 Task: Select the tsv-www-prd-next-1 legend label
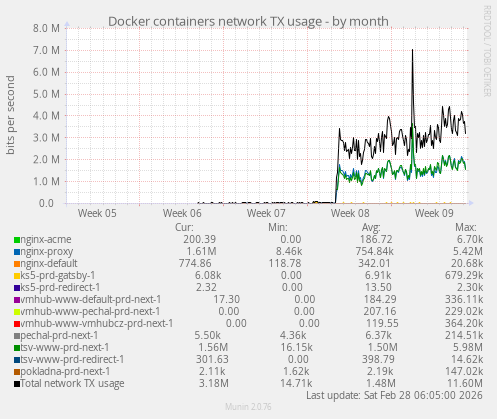click(x=65, y=348)
